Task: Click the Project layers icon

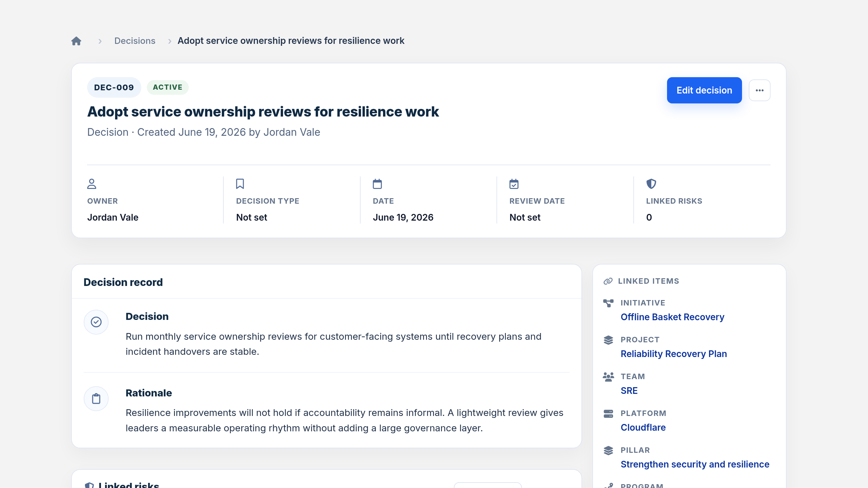Action: (x=608, y=340)
